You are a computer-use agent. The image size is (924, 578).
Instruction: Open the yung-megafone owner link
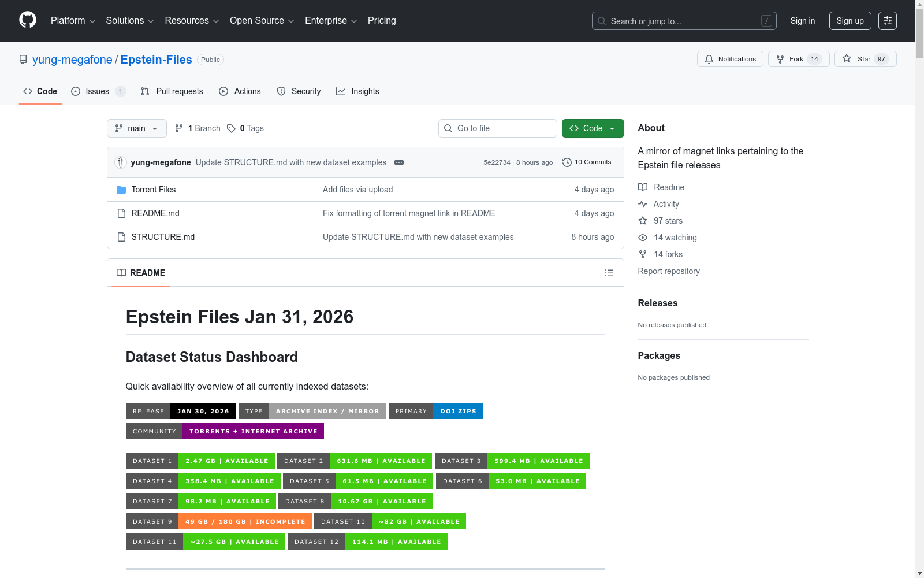[x=72, y=60]
